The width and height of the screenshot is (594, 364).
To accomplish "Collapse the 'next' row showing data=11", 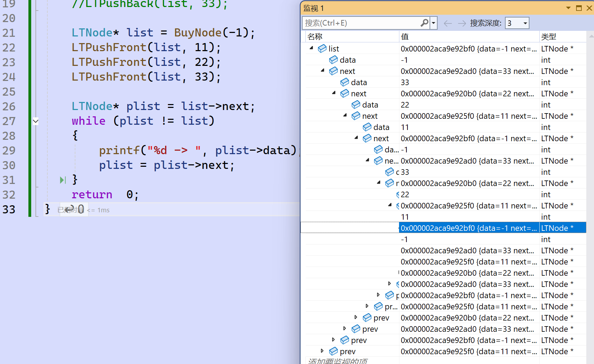I will pos(345,116).
